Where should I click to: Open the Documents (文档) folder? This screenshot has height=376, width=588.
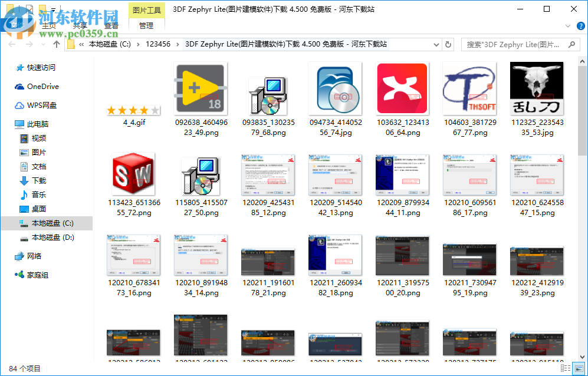[x=33, y=166]
